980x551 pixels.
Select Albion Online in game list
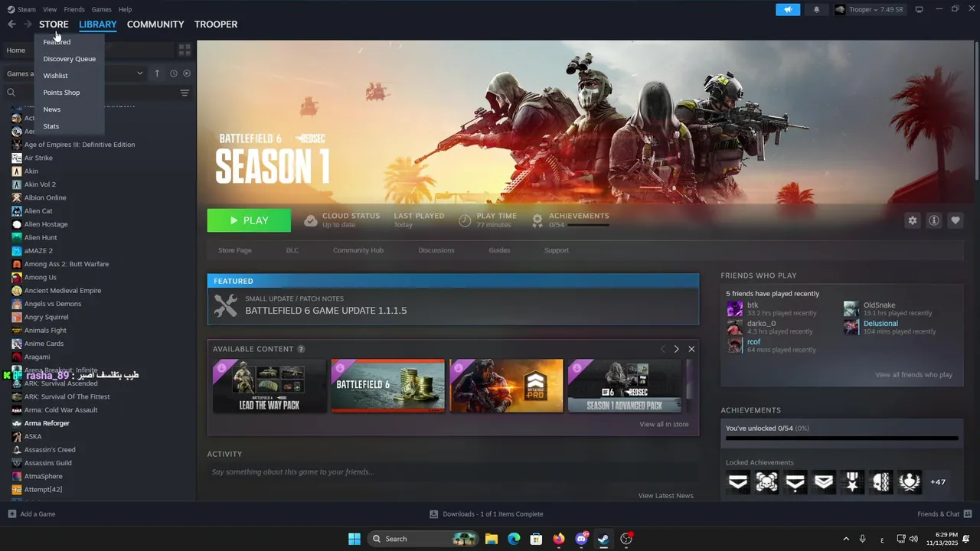click(x=45, y=197)
